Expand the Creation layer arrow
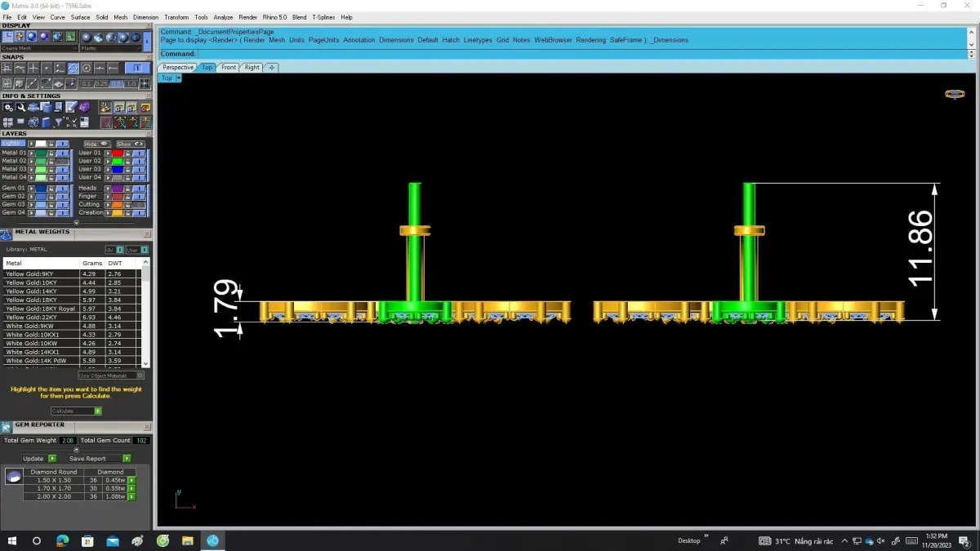This screenshot has height=551, width=980. 108,213
